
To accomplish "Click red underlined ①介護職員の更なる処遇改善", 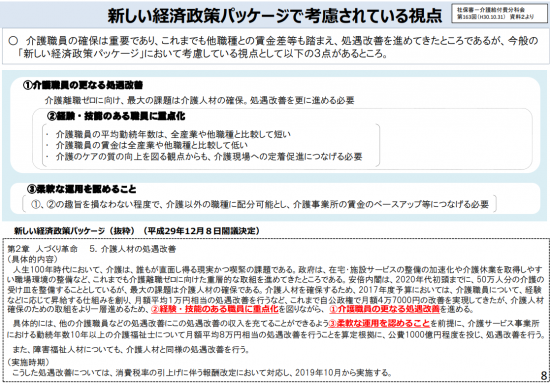I will 384,309.
